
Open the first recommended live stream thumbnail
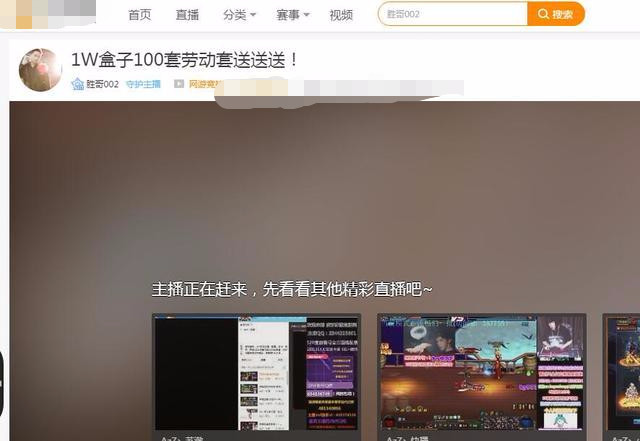coord(256,372)
